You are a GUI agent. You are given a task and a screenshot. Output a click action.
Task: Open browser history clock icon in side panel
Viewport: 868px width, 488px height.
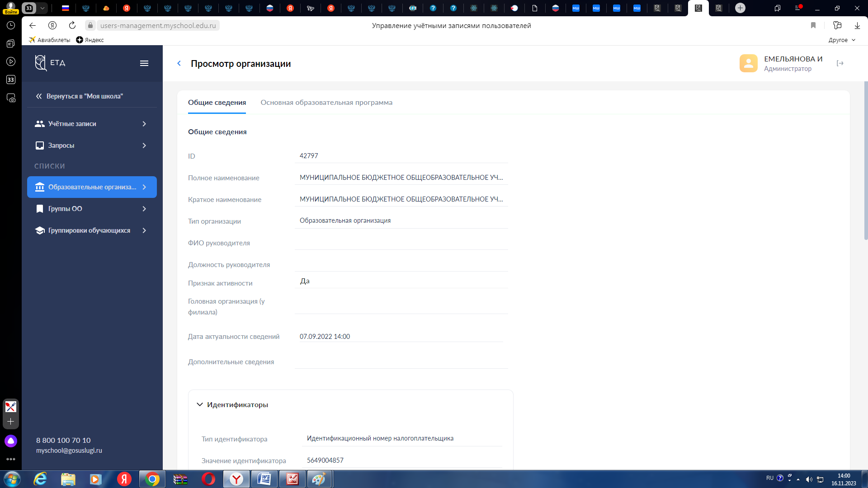point(11,25)
